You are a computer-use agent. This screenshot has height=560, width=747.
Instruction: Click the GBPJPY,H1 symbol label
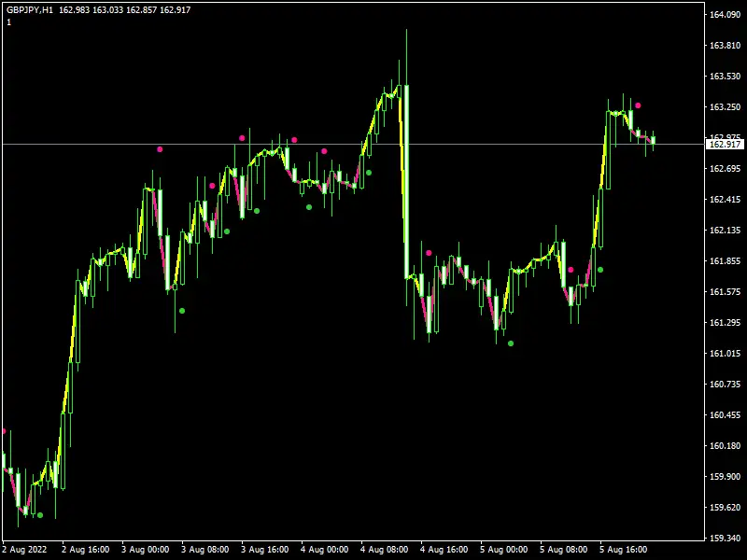(x=30, y=10)
